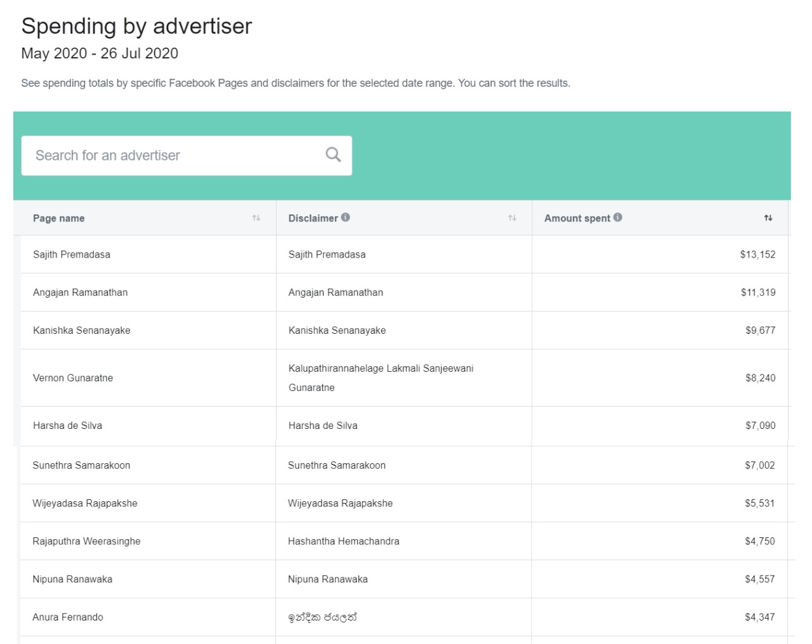Click amount $11,319

pos(758,292)
